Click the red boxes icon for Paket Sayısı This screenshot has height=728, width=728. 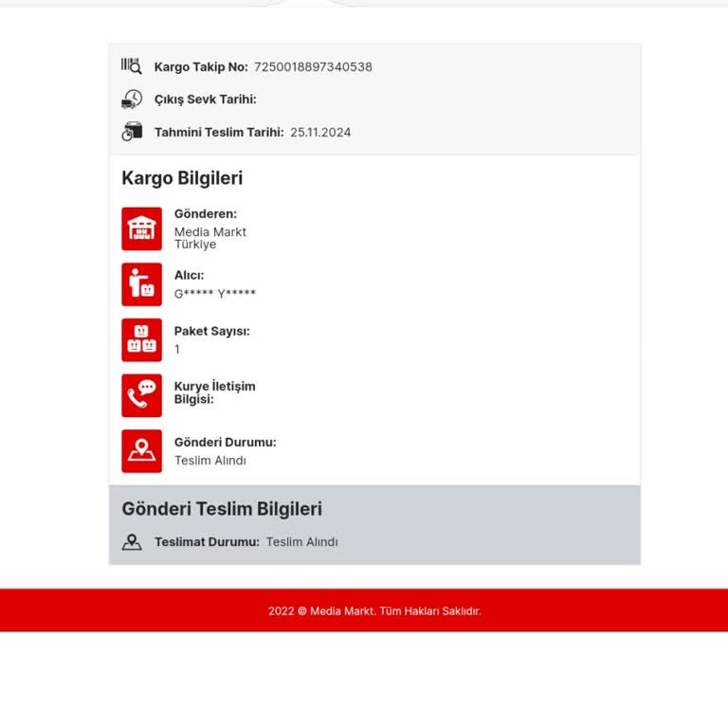[141, 340]
